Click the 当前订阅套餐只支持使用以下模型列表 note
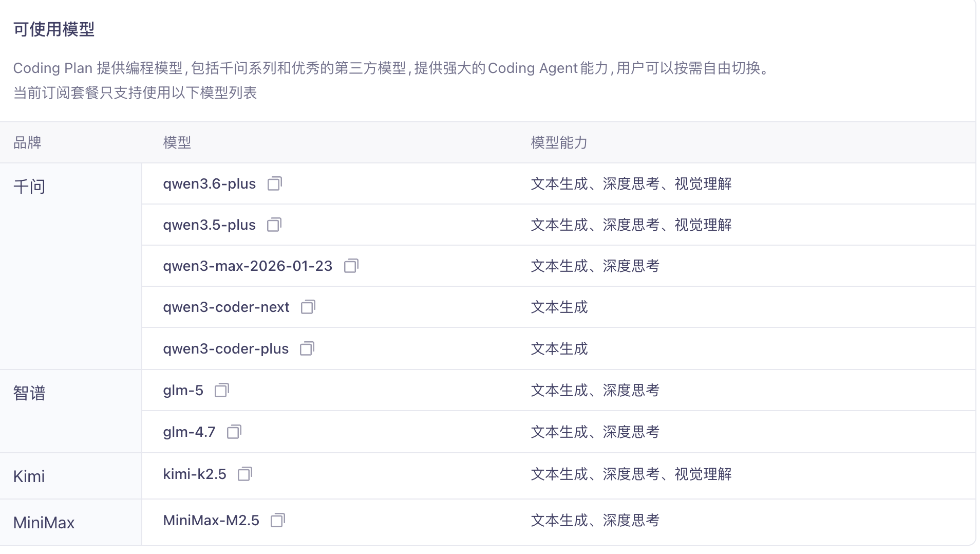The width and height of the screenshot is (980, 554). click(x=135, y=93)
